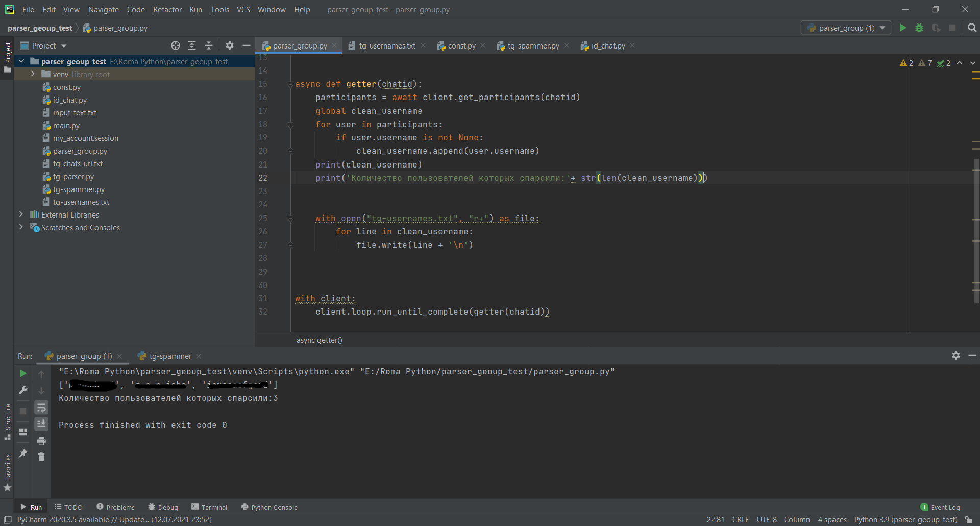Close the parser_group.py editor tab
The image size is (980, 526).
pyautogui.click(x=334, y=45)
